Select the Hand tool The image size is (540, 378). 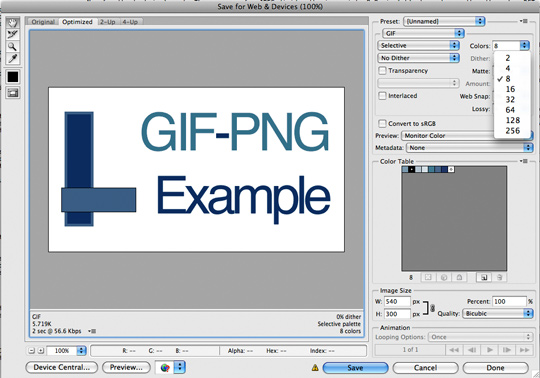[x=13, y=23]
